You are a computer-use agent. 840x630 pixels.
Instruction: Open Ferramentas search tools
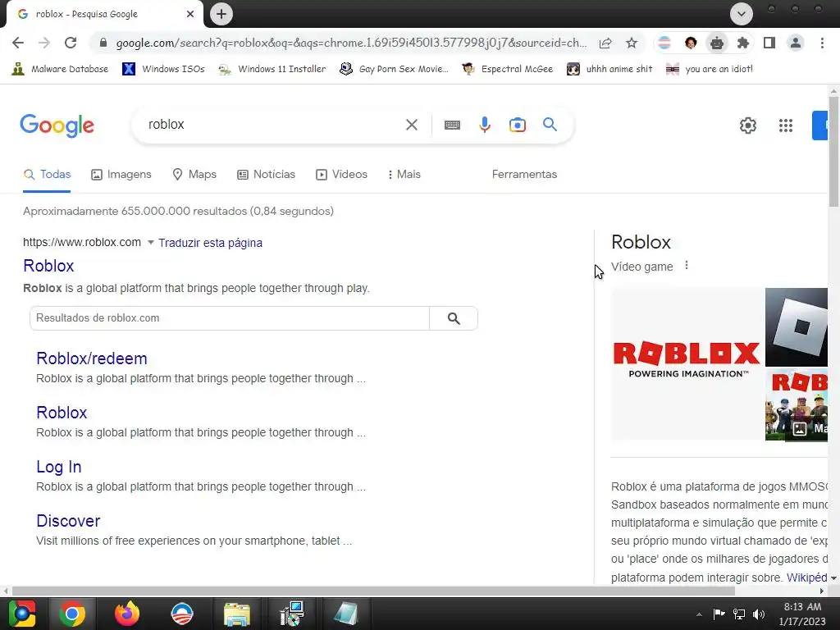point(524,174)
